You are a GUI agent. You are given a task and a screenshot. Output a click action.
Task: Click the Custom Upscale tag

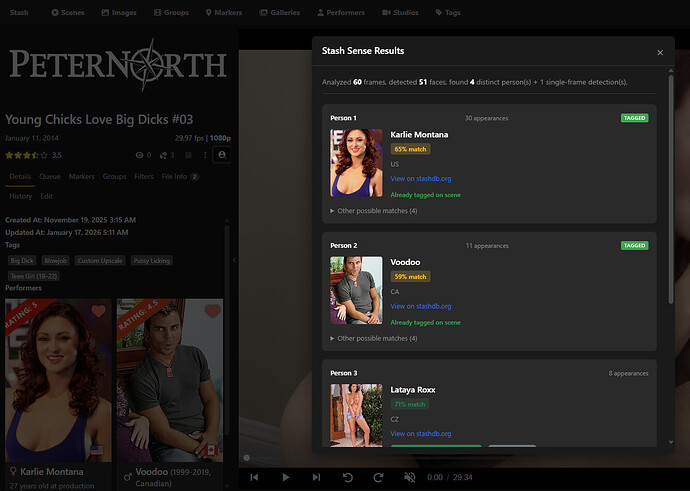(100, 260)
